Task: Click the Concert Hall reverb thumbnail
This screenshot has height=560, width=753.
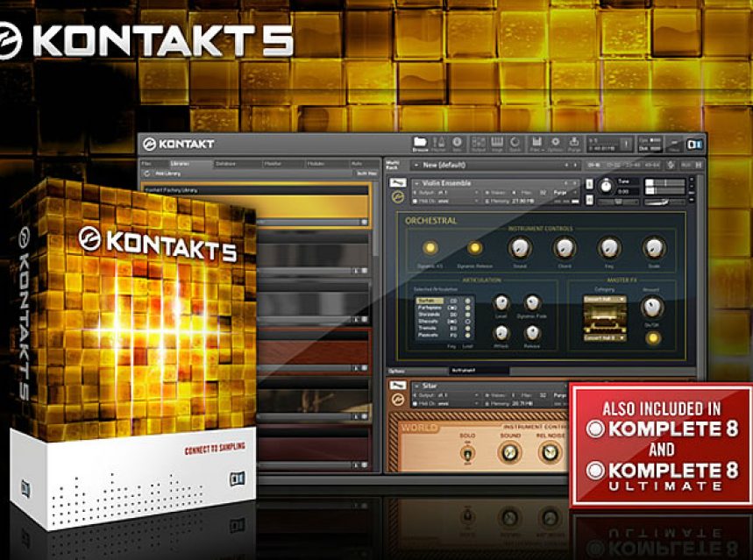Action: pyautogui.click(x=605, y=318)
